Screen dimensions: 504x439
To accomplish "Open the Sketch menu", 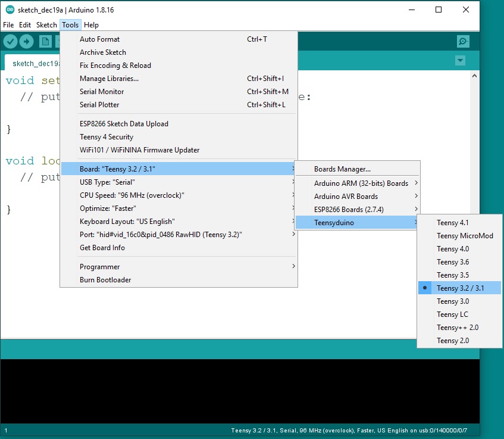I will [46, 25].
